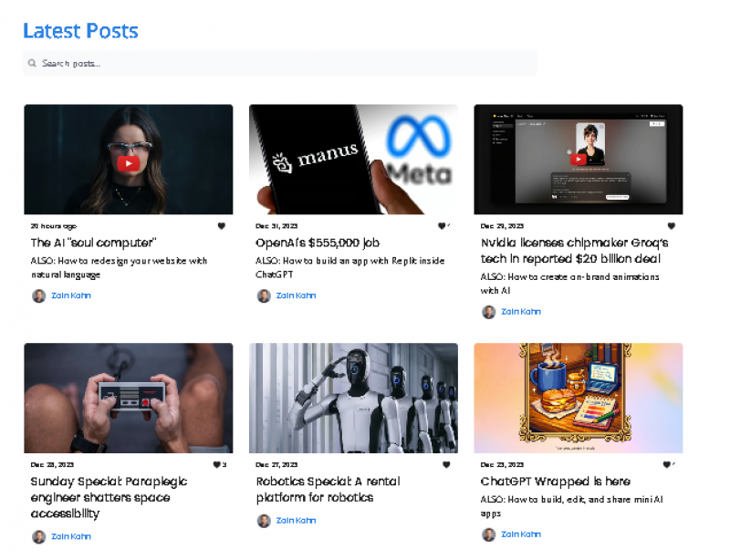730x560 pixels.
Task: Open the game controller thumbnail image
Action: (x=128, y=399)
